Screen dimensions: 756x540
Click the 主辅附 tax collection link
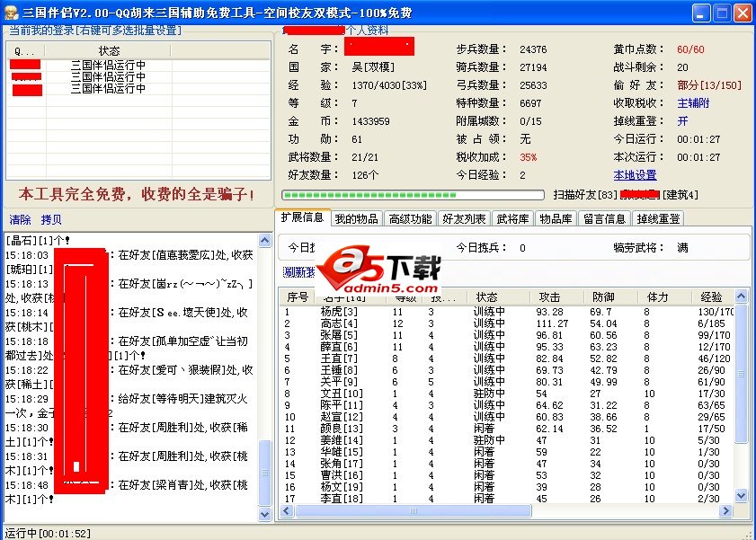pyautogui.click(x=693, y=103)
